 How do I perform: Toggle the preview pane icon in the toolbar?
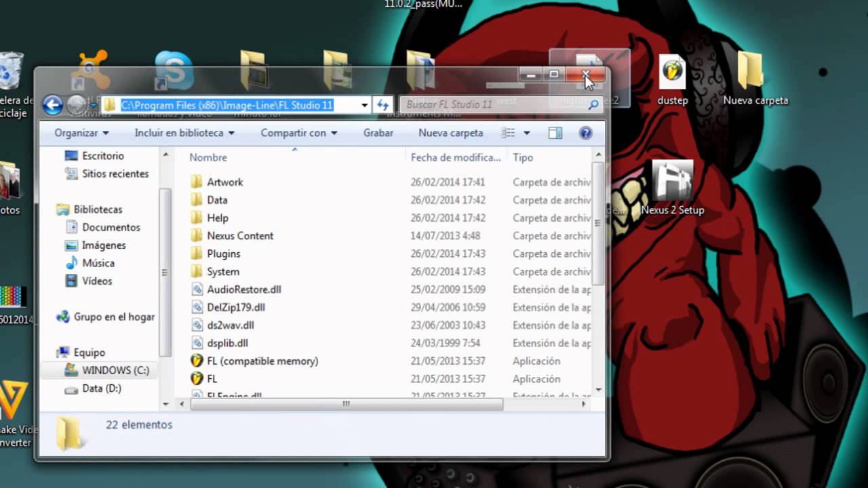(x=555, y=133)
